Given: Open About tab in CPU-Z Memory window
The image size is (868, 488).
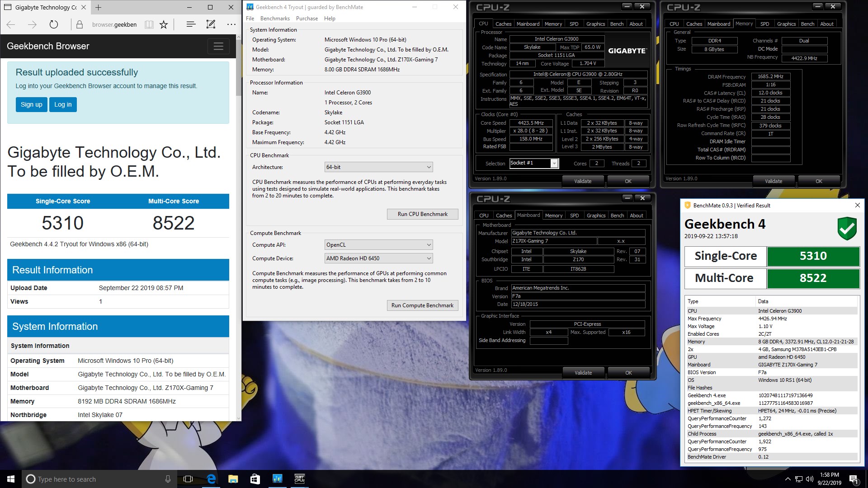Looking at the screenshot, I should click(x=827, y=24).
